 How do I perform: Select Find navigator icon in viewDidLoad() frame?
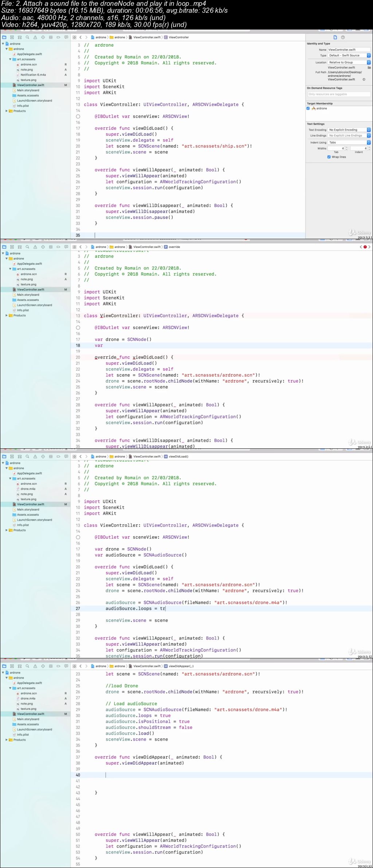tap(27, 456)
